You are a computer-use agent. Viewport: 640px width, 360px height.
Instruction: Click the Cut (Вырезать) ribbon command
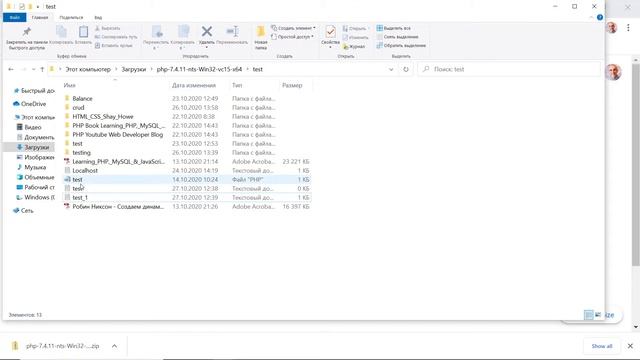coord(108,28)
